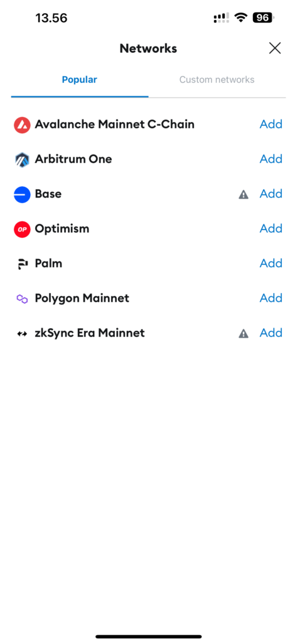Screen dimensions: 297x644
Task: Open warning triangle next to zkSync Era
Action: point(244,334)
